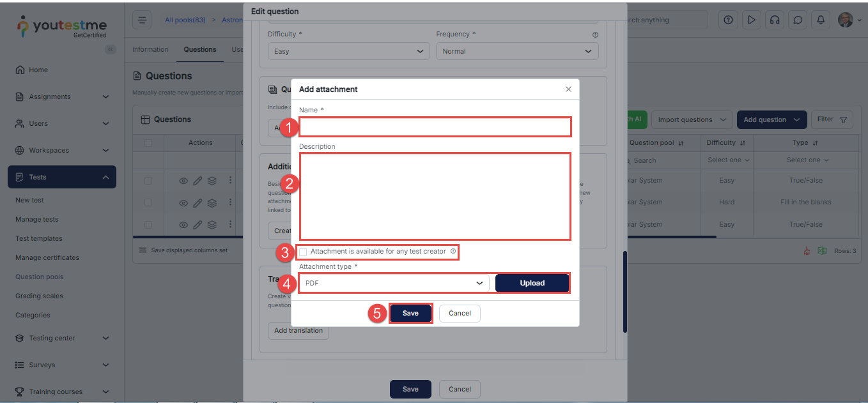Open more actions on Hard question row

tap(230, 203)
